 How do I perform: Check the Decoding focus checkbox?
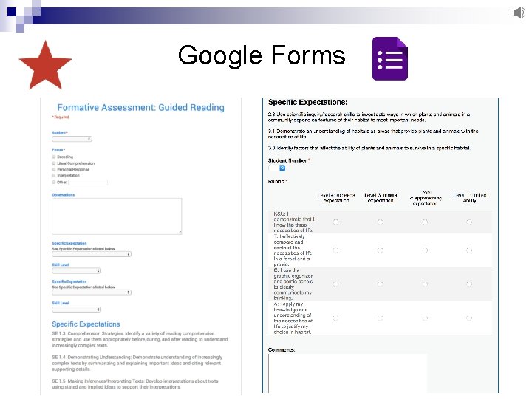(x=54, y=157)
